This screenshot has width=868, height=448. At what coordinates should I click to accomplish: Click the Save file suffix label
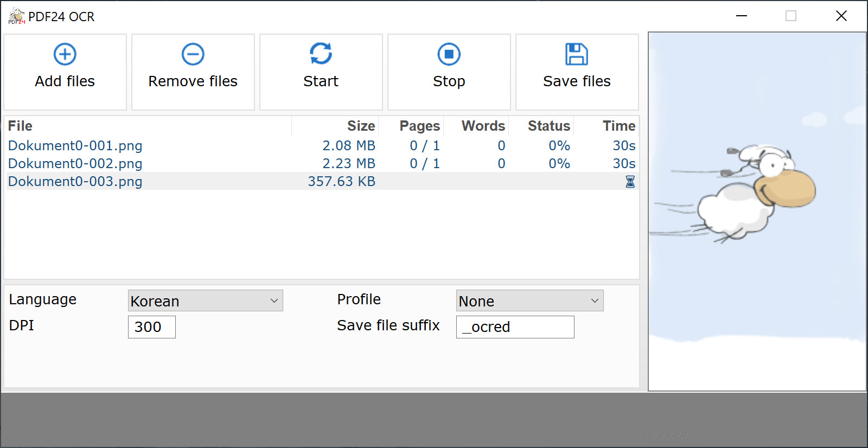click(388, 325)
